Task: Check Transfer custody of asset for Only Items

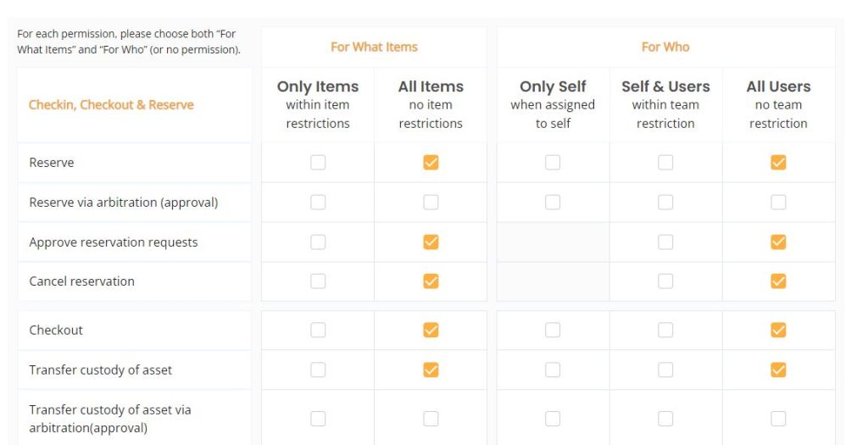Action: (318, 370)
